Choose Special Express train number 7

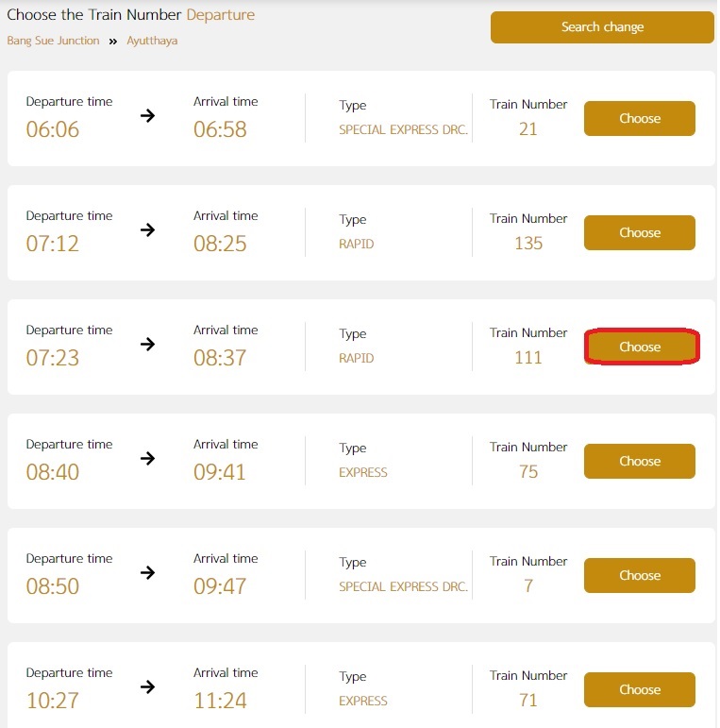pyautogui.click(x=639, y=575)
